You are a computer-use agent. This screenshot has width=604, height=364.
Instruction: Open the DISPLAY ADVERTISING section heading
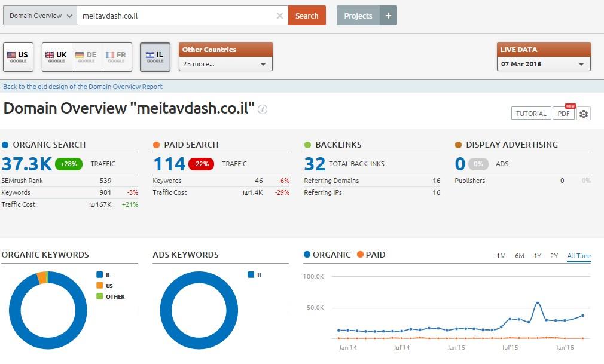pyautogui.click(x=512, y=145)
